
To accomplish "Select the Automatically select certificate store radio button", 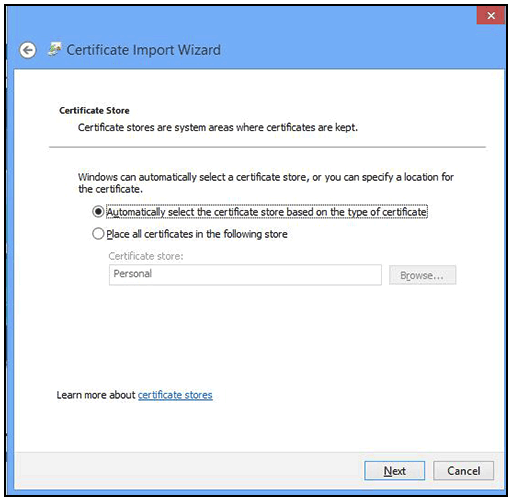I will click(98, 211).
